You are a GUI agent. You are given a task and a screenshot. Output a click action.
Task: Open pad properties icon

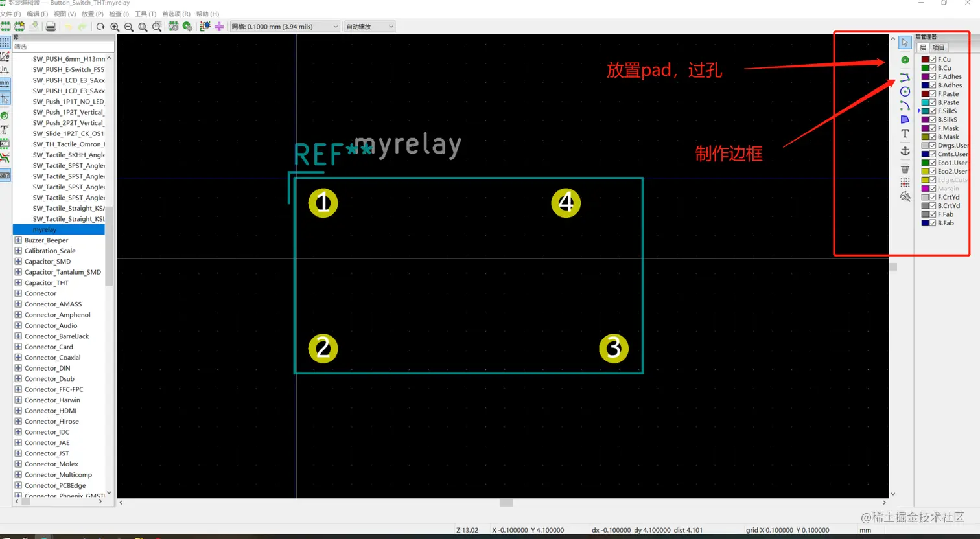(187, 27)
